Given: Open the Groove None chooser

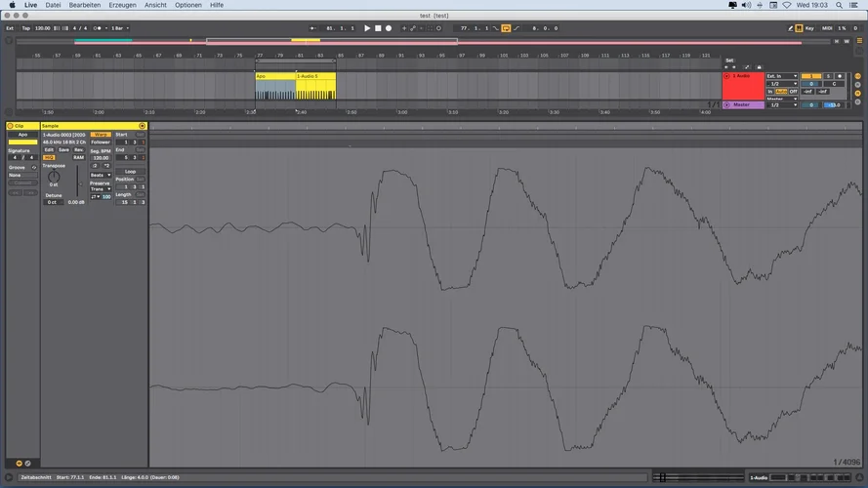Looking at the screenshot, I should point(23,175).
